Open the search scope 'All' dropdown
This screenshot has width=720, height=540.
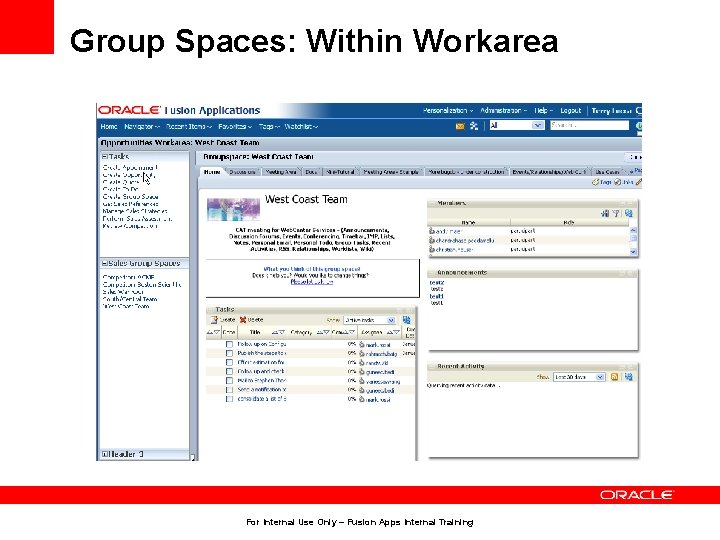(537, 125)
